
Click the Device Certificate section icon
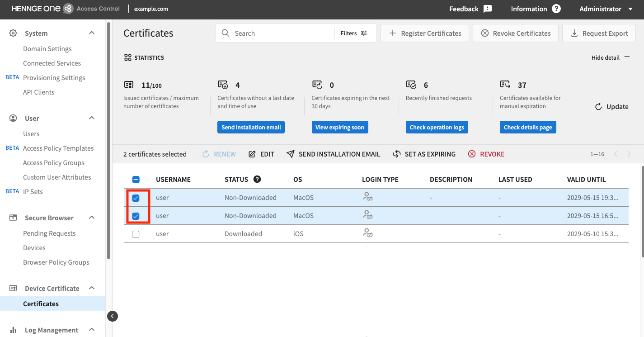tap(13, 288)
